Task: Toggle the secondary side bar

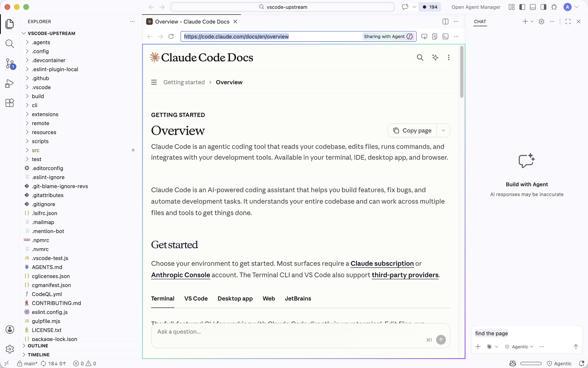Action: click(x=543, y=7)
